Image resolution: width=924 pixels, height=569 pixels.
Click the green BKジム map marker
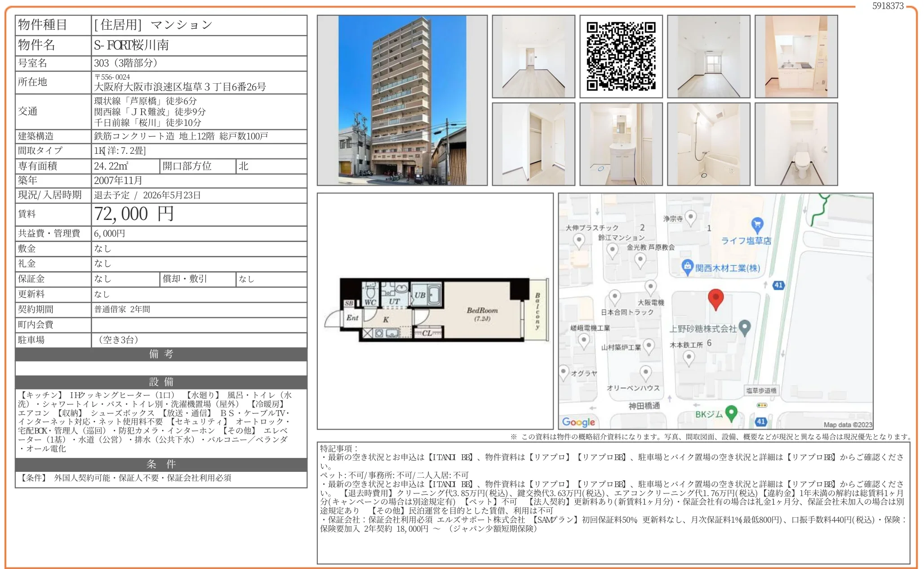click(x=732, y=412)
